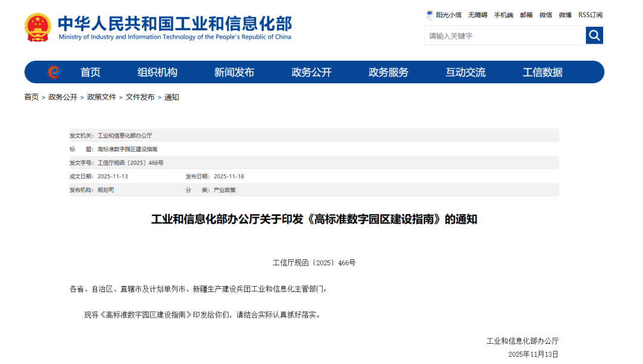
Task: Click the search magnifying glass icon
Action: click(594, 35)
